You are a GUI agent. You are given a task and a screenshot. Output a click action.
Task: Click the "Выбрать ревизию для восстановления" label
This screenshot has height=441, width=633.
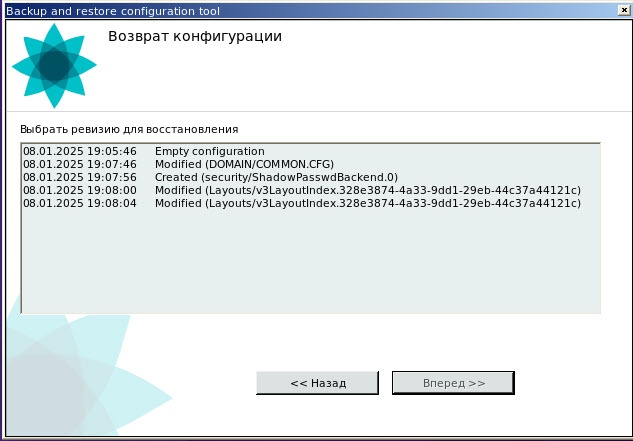129,129
